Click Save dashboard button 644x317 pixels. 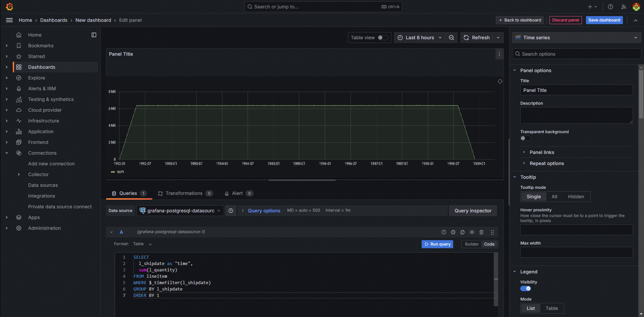pyautogui.click(x=604, y=20)
